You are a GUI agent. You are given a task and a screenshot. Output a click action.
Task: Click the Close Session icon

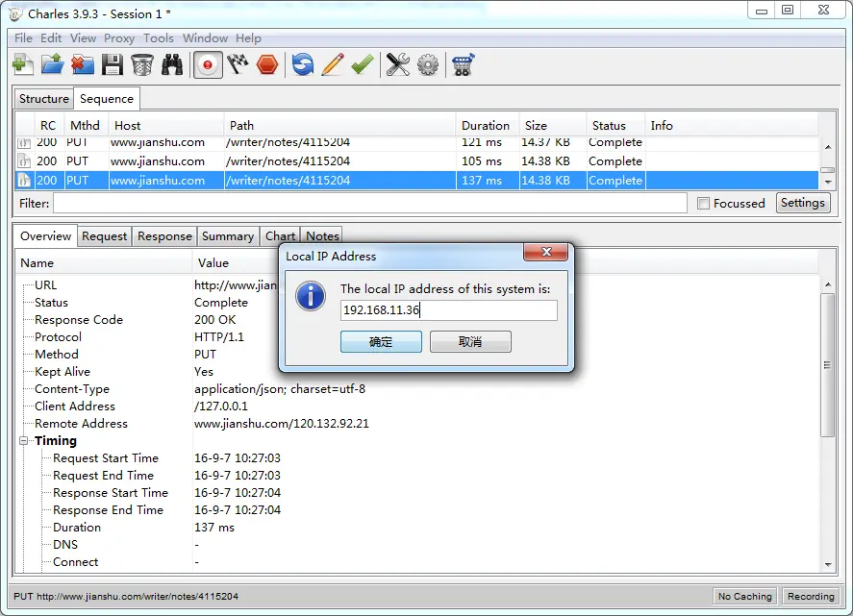pyautogui.click(x=82, y=64)
